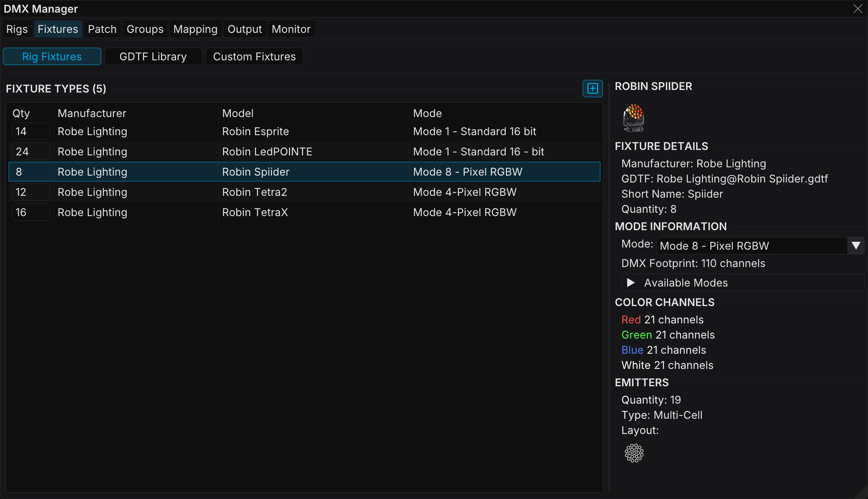868x499 pixels.
Task: Open the GDTF Library view
Action: click(x=153, y=56)
